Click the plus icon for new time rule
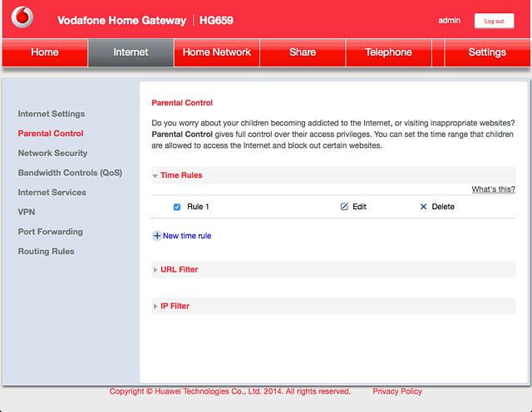This screenshot has height=412, width=532. point(157,236)
